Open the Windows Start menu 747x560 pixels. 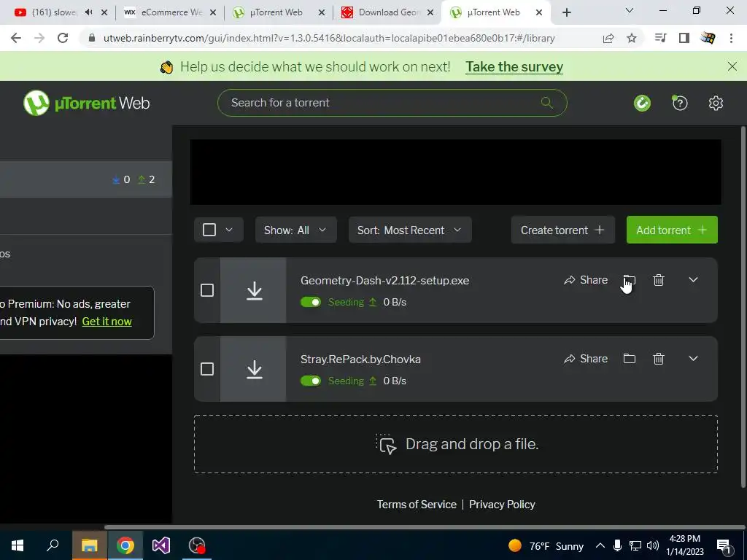(18, 545)
